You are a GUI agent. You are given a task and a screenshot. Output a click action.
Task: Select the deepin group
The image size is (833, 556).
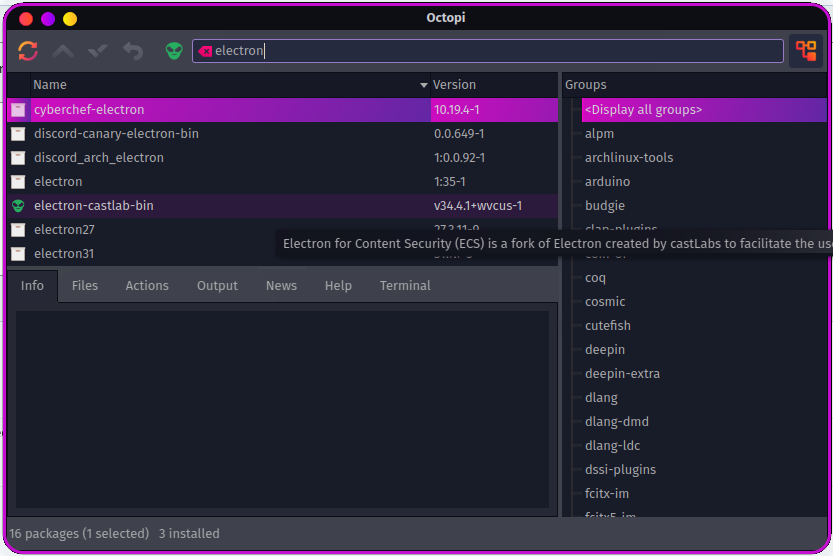coord(605,349)
